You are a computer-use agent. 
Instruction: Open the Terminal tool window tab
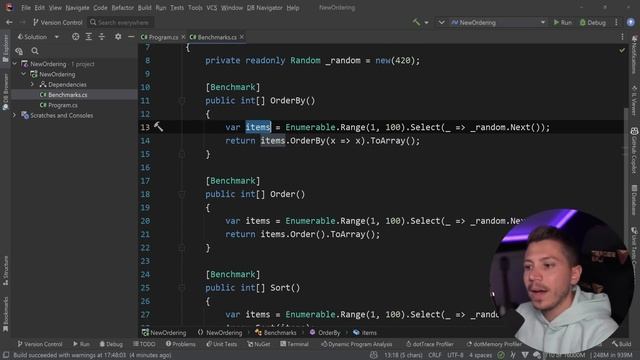294,344
